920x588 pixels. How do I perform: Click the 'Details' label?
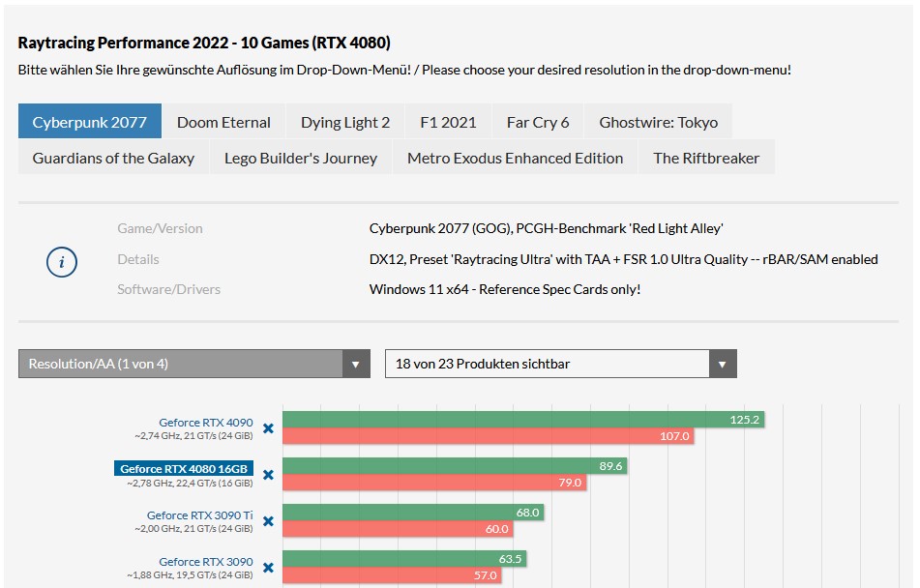pyautogui.click(x=138, y=259)
